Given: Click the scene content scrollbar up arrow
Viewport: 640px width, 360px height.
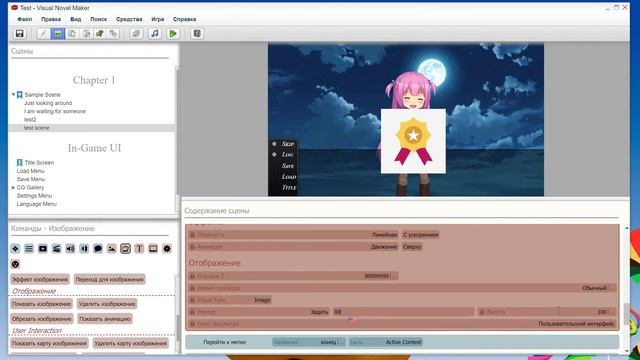Looking at the screenshot, I should tap(627, 228).
